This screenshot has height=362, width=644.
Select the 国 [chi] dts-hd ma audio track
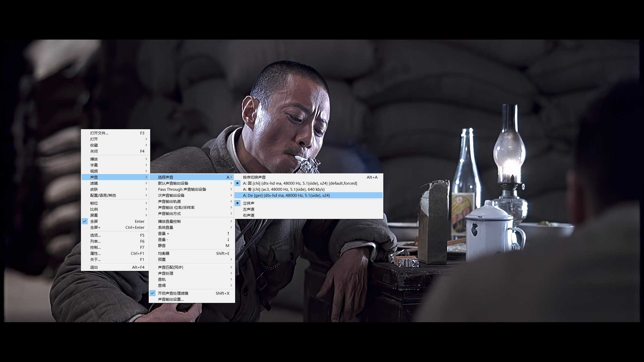tap(309, 183)
